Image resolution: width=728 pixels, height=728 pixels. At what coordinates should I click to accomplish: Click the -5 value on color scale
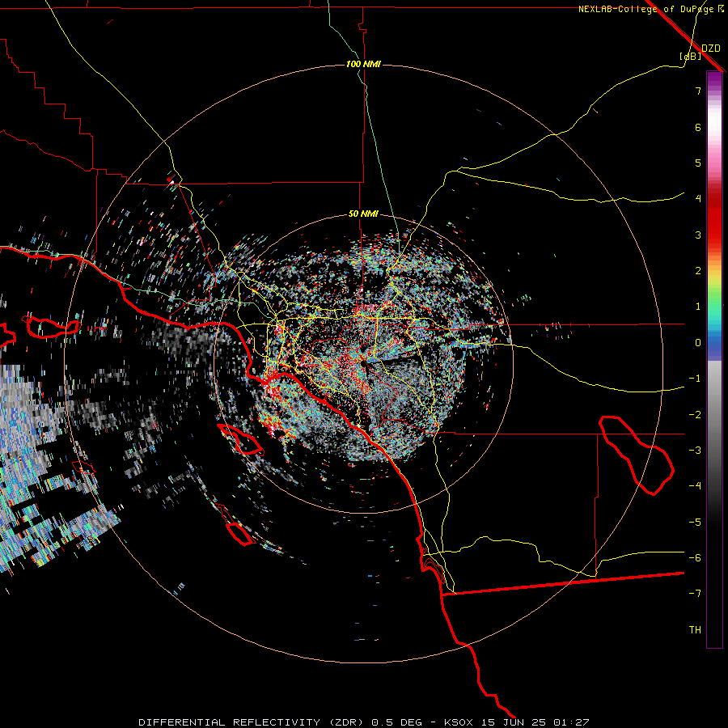coord(695,523)
